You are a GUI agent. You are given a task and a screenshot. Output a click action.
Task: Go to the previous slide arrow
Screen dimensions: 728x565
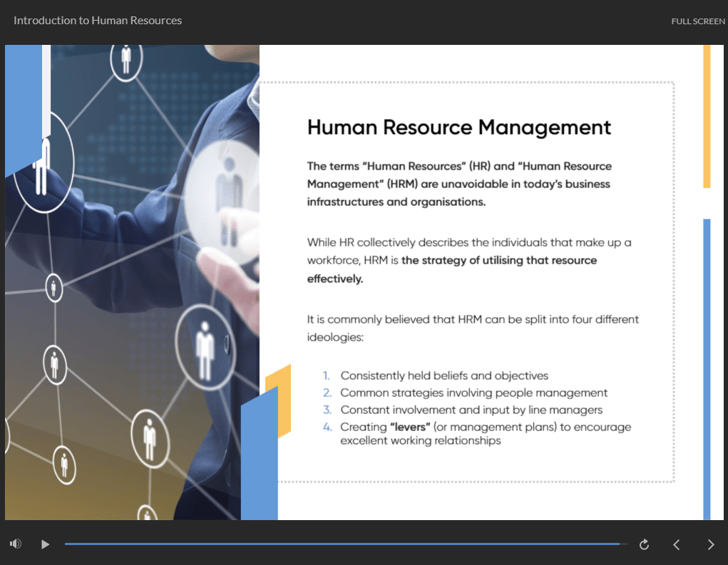pyautogui.click(x=677, y=544)
